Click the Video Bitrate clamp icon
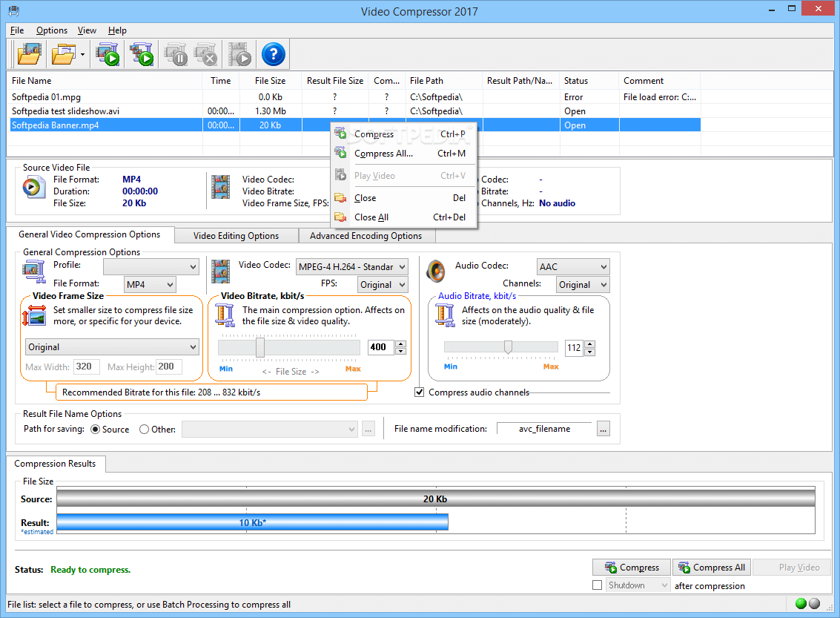The image size is (840, 618). tap(225, 315)
